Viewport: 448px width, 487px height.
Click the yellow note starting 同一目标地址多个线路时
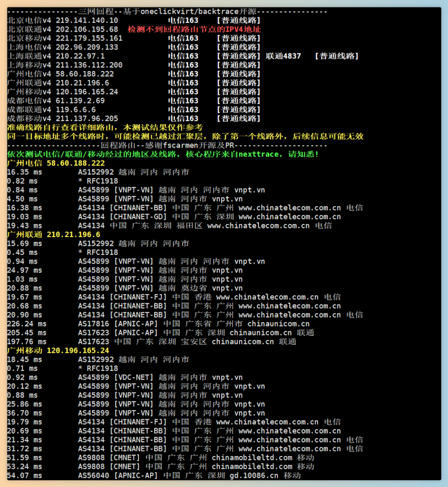(x=185, y=136)
